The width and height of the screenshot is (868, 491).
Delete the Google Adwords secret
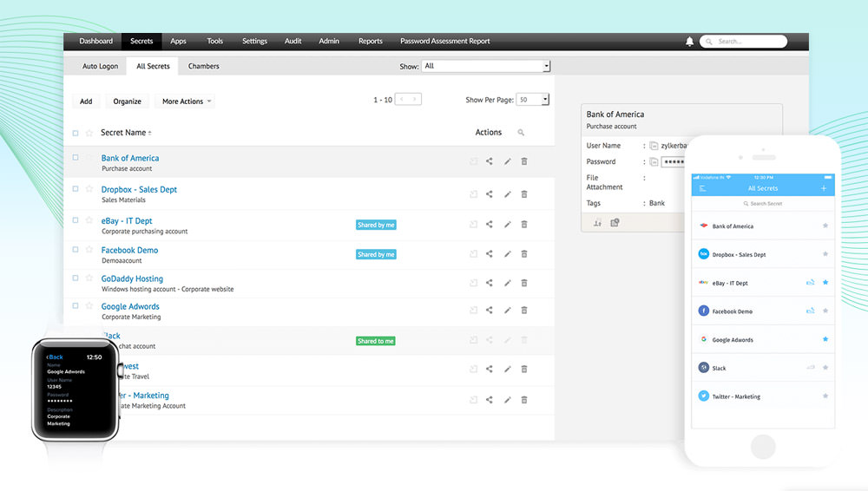524,310
